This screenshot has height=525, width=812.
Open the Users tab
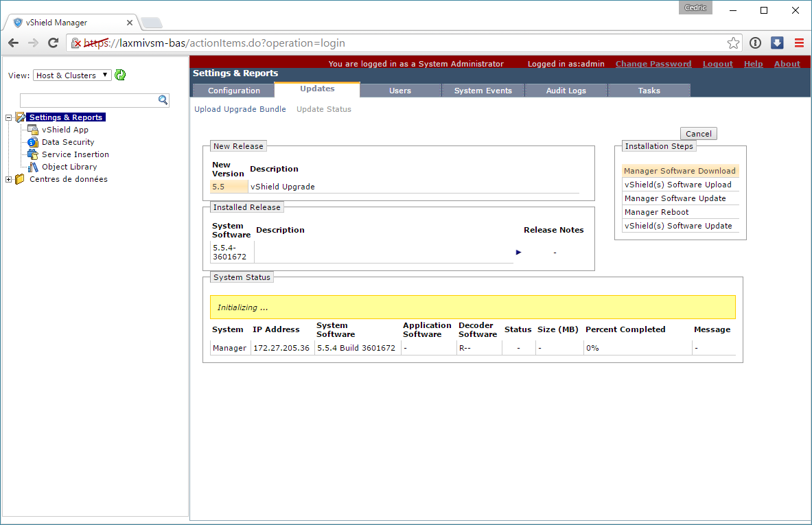[400, 91]
